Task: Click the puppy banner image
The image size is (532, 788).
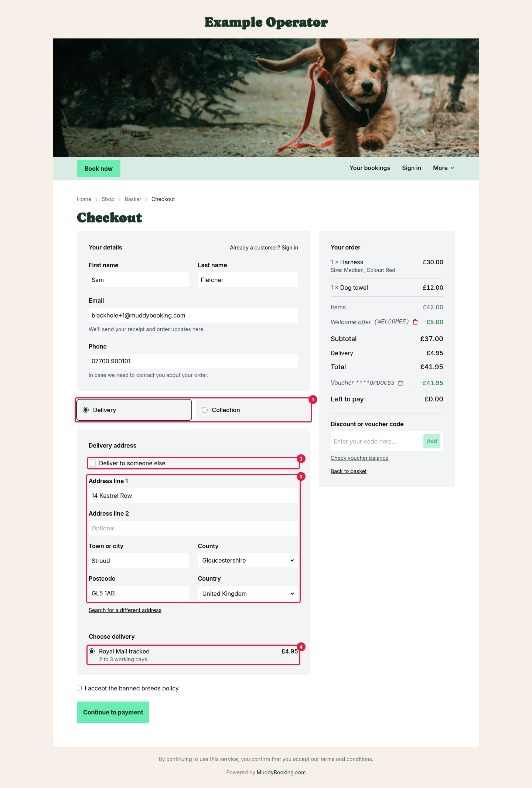Action: coord(266,98)
